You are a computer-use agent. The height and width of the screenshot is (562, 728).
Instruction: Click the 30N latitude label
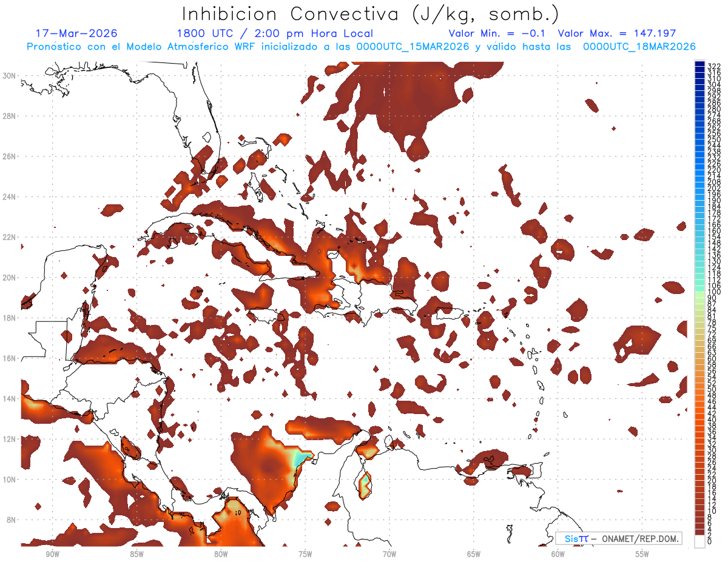click(x=9, y=75)
